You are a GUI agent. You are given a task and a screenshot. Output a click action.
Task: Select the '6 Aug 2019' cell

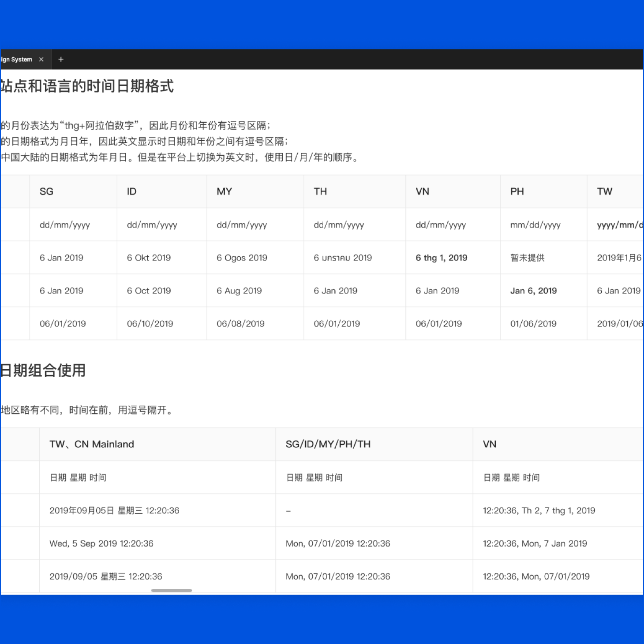[255, 291]
